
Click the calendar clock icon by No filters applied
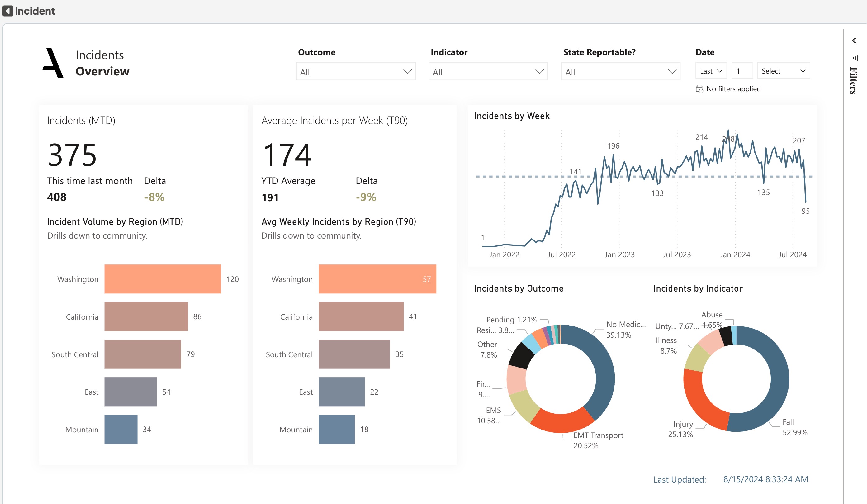699,89
